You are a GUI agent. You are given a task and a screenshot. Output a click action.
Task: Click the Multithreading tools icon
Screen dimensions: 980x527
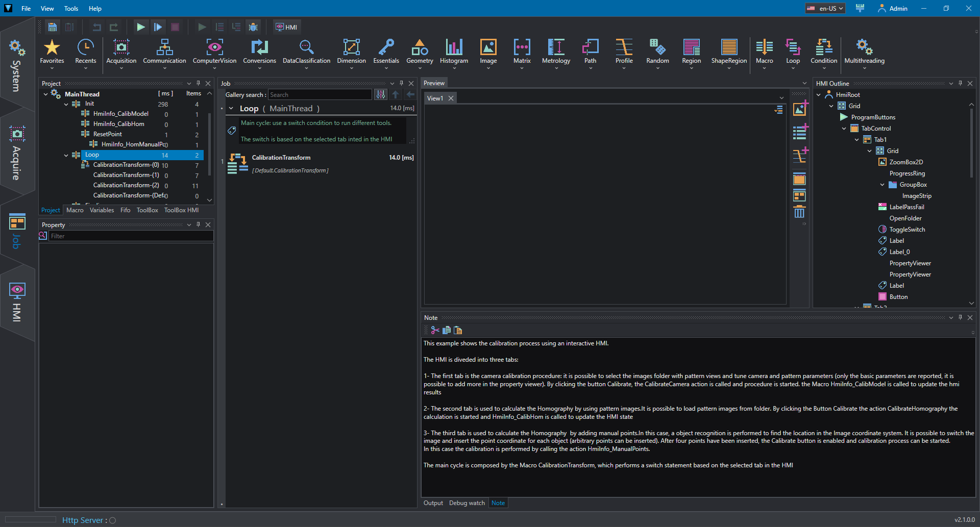864,52
